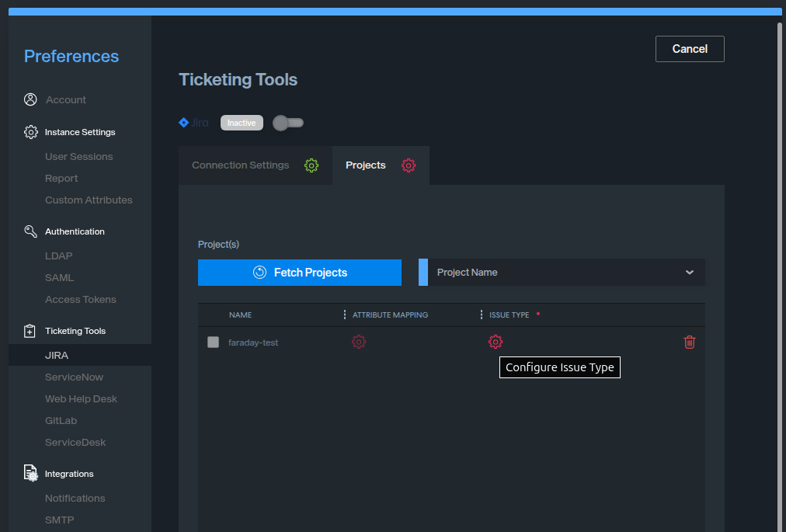Open Issue Type column options handle

tap(482, 315)
